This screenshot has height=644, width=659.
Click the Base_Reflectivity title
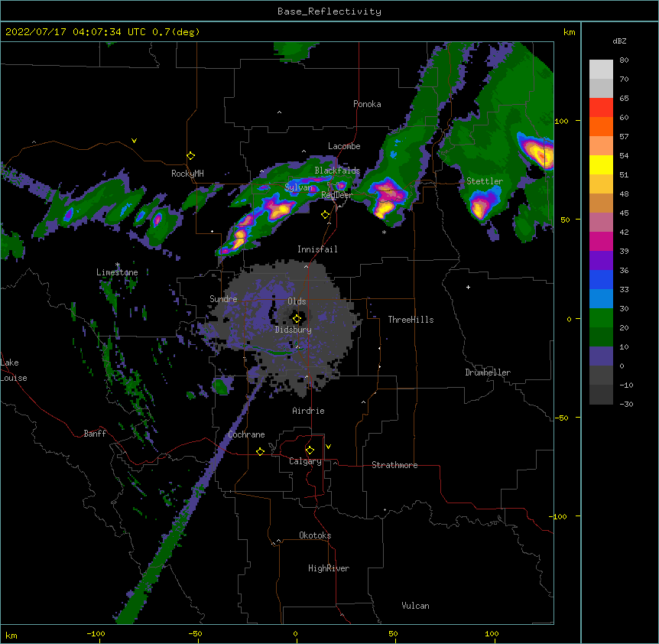329,11
